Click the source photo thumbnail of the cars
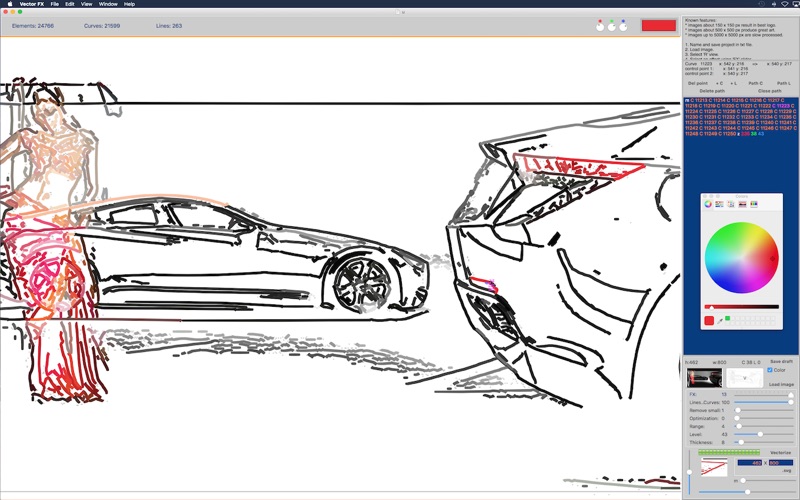The width and height of the screenshot is (800, 500). point(704,378)
